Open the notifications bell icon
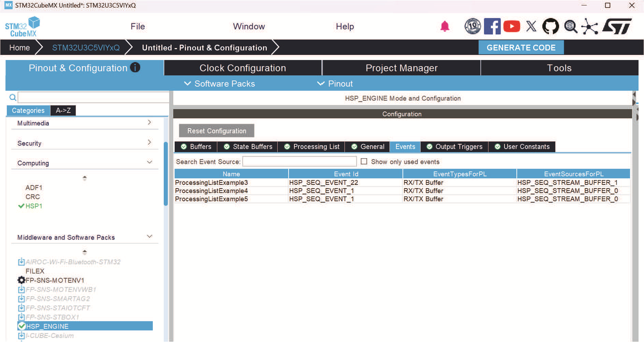This screenshot has height=342, width=644. click(444, 26)
